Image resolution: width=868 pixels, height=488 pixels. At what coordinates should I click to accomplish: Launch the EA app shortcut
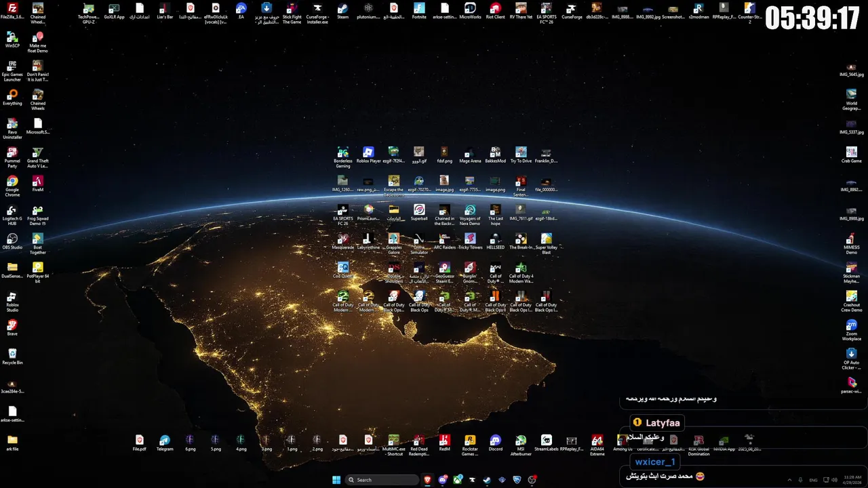[x=241, y=11]
